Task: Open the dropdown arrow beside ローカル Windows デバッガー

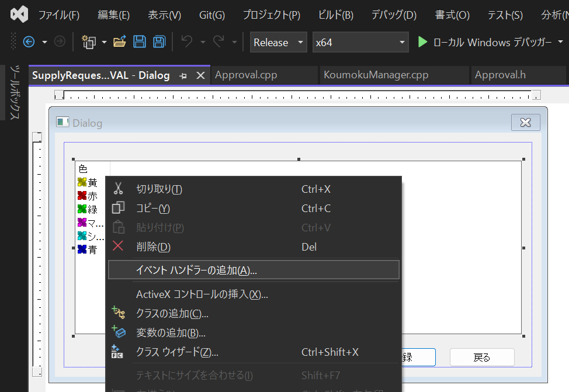Action: coord(561,42)
